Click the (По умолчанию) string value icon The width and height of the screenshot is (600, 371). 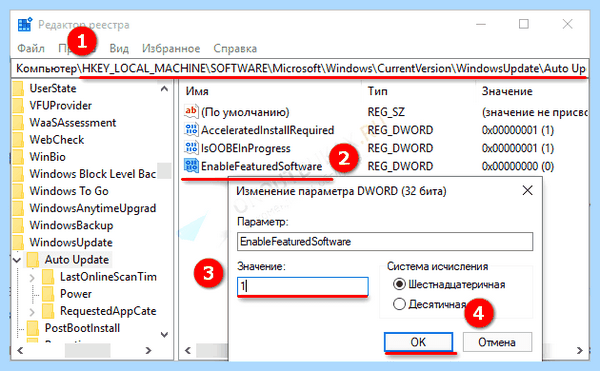pyautogui.click(x=191, y=111)
